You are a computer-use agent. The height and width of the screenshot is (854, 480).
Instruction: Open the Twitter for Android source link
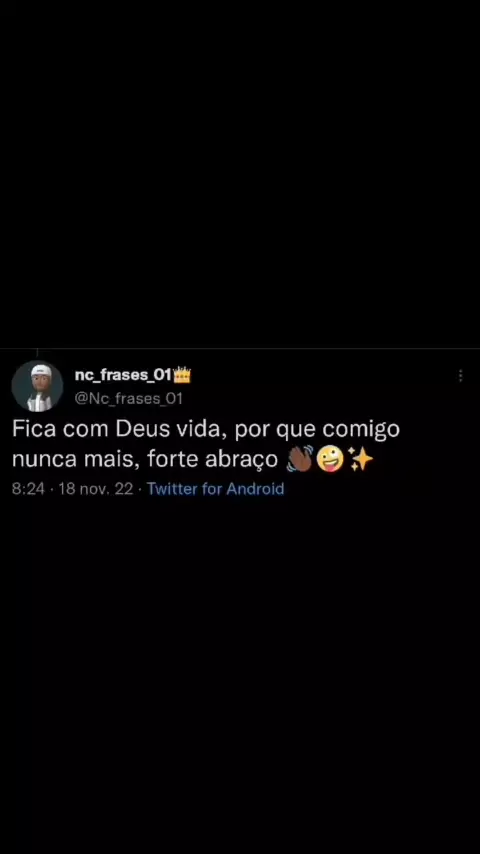coord(215,489)
